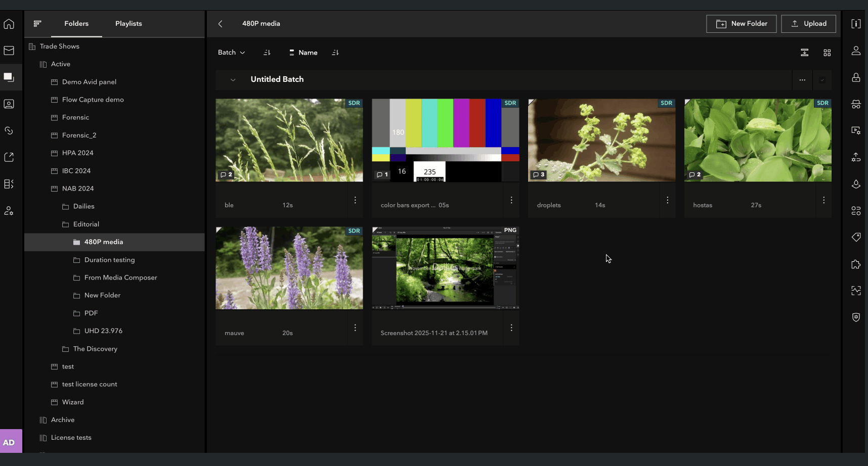The height and width of the screenshot is (466, 868).
Task: Open the chain links icon
Action: (x=9, y=131)
